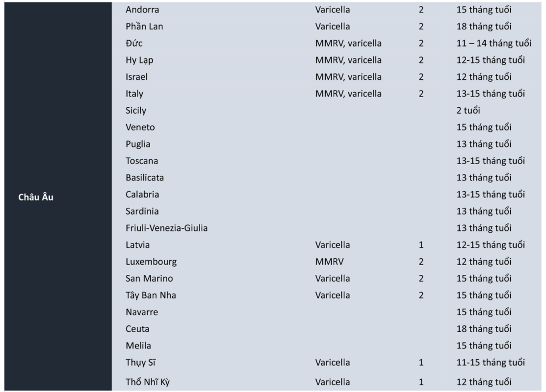The image size is (546, 392).
Task: Click the "Phần Lan" country name
Action: (144, 26)
